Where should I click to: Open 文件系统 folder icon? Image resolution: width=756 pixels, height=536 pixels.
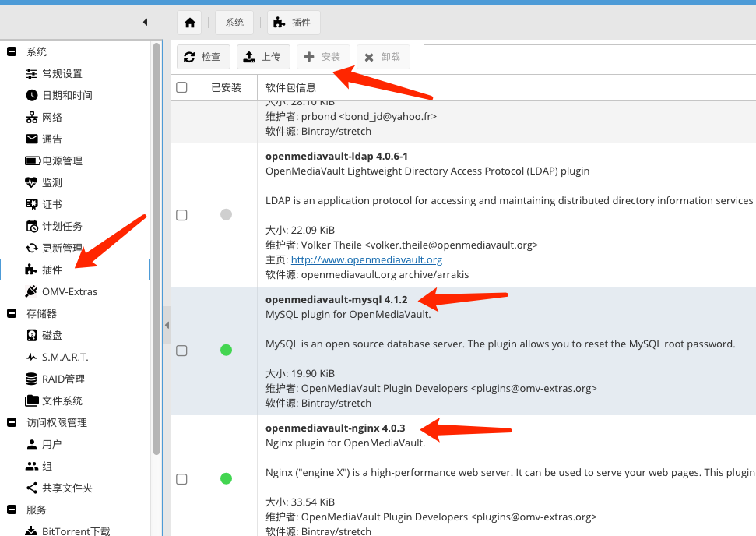(x=31, y=400)
